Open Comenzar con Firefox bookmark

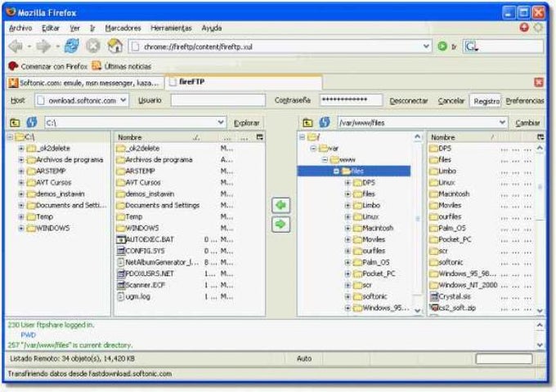[47, 66]
